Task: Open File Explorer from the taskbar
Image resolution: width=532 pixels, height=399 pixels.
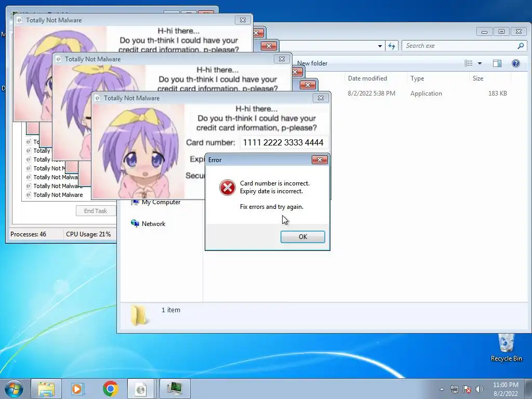Action: click(x=46, y=389)
